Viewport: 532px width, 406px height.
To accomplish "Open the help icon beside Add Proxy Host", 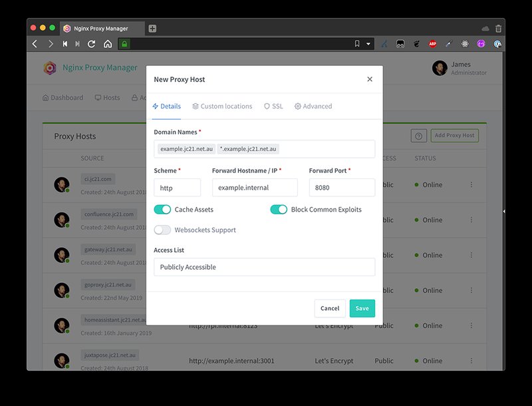I will pyautogui.click(x=418, y=136).
